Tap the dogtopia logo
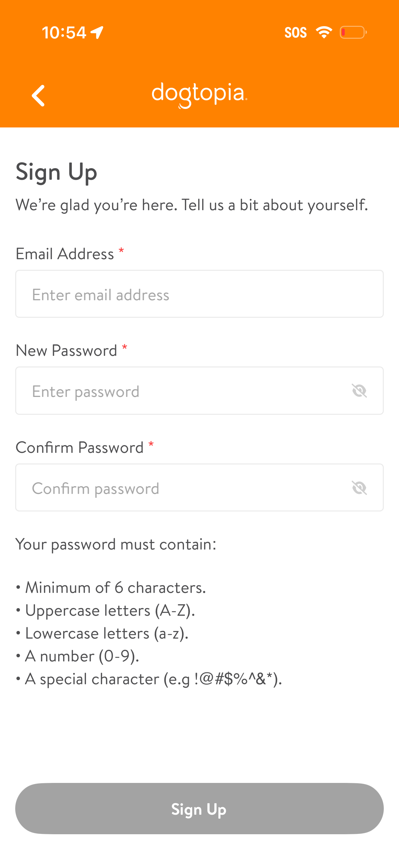The image size is (399, 868). tap(199, 95)
